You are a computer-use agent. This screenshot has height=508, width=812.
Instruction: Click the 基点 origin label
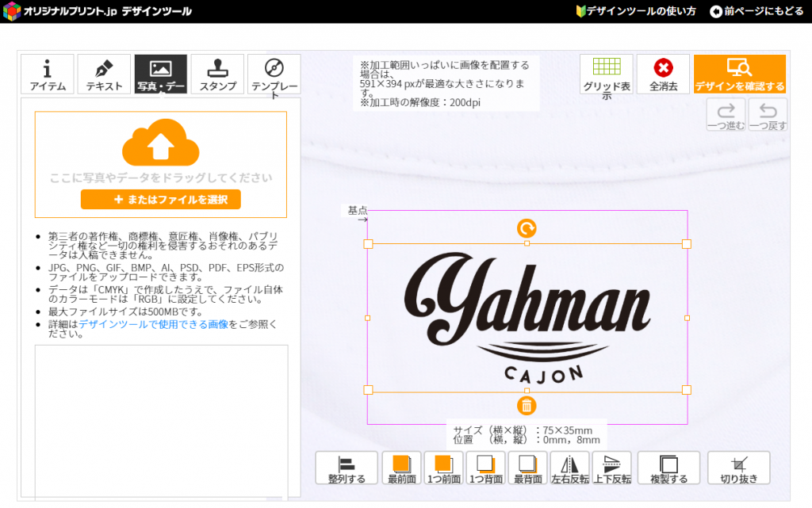coord(358,211)
